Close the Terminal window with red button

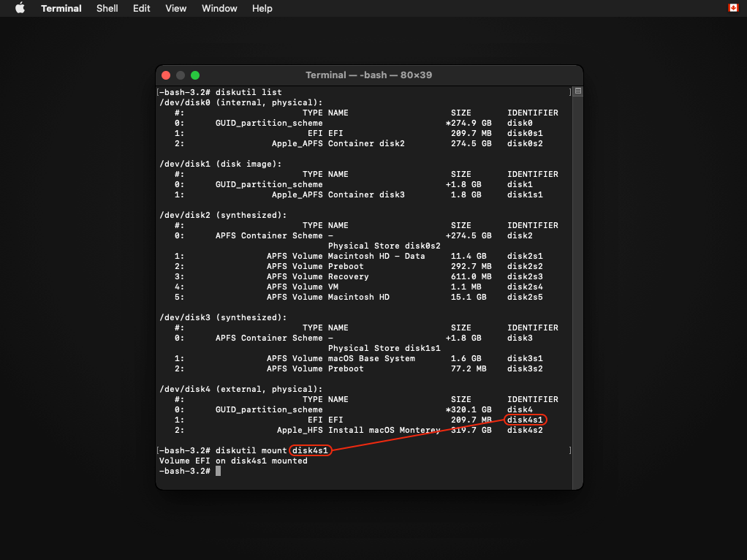166,75
